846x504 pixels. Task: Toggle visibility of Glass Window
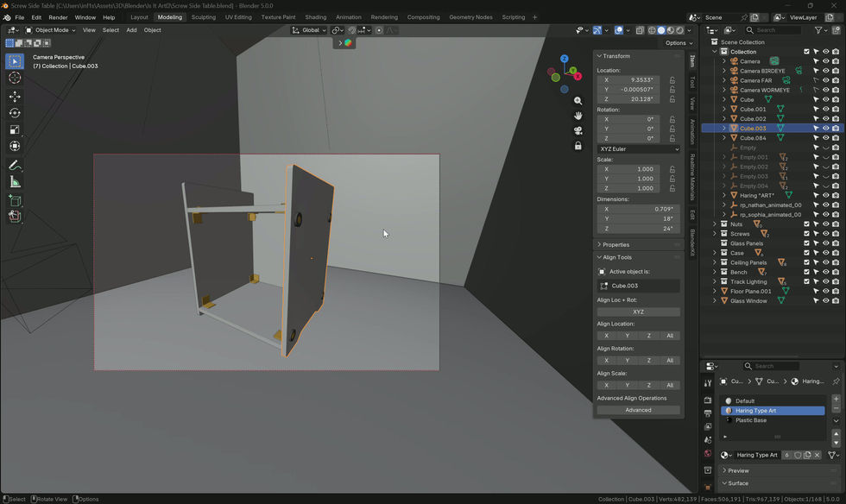pos(825,301)
